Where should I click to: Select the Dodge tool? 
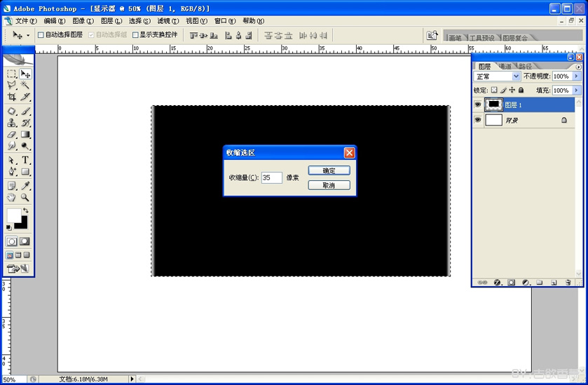pyautogui.click(x=25, y=146)
